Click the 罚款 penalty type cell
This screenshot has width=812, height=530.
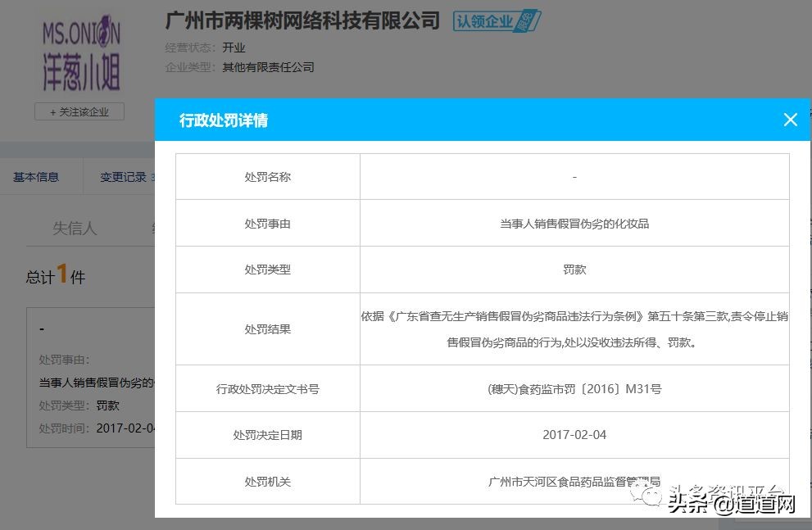pyautogui.click(x=574, y=269)
